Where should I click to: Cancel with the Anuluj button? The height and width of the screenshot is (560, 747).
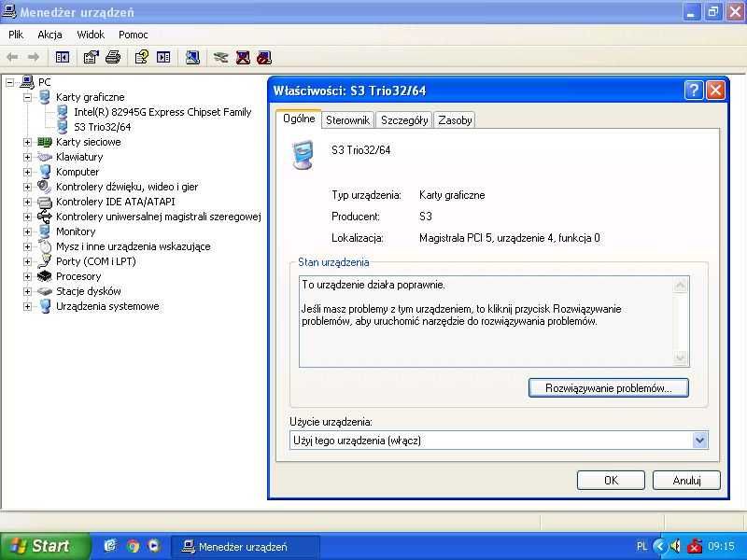pyautogui.click(x=686, y=480)
